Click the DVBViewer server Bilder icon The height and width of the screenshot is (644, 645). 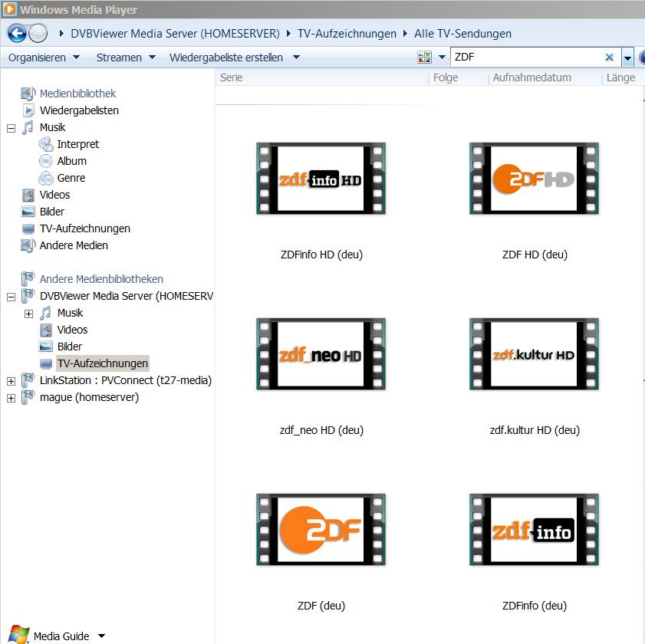pos(46,347)
